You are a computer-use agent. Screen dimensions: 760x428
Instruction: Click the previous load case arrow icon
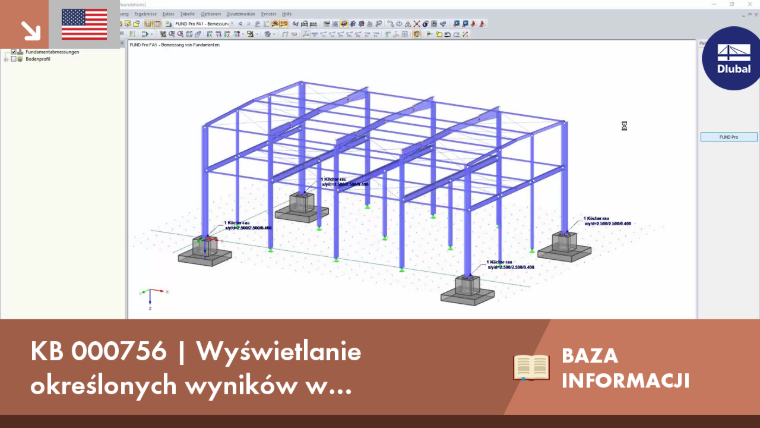(x=240, y=24)
